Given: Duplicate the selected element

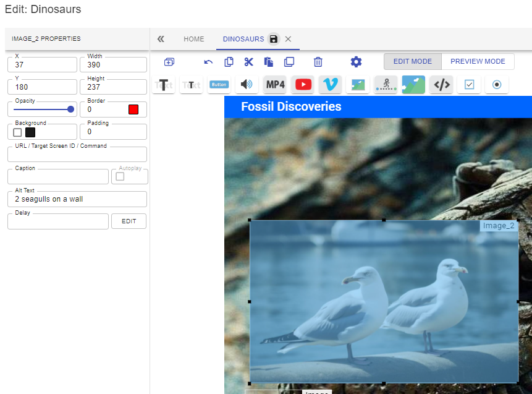Looking at the screenshot, I should pyautogui.click(x=289, y=62).
